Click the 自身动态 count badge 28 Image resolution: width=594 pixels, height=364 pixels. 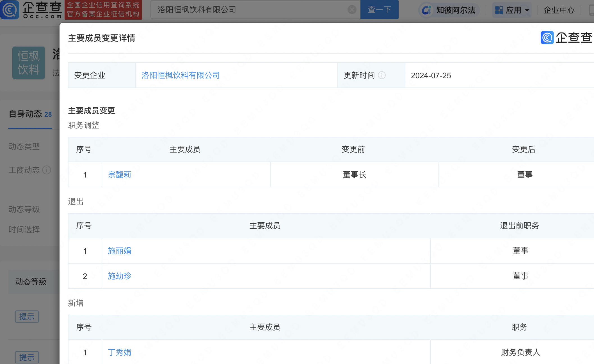tap(48, 114)
